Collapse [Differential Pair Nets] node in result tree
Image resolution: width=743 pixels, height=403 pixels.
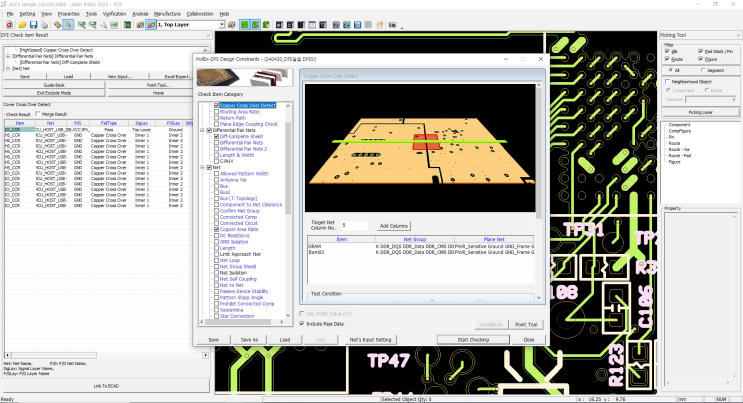tap(8, 56)
